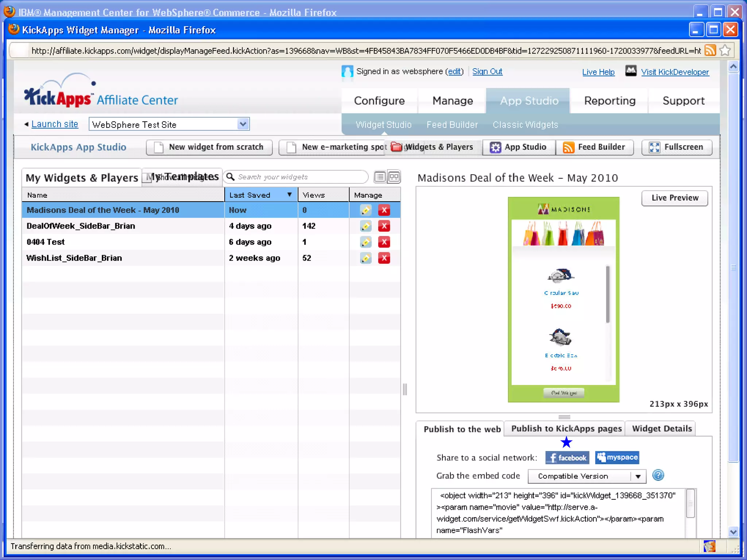Sort by the Last Saved column arrow
Screen dimensions: 747x560
point(289,195)
